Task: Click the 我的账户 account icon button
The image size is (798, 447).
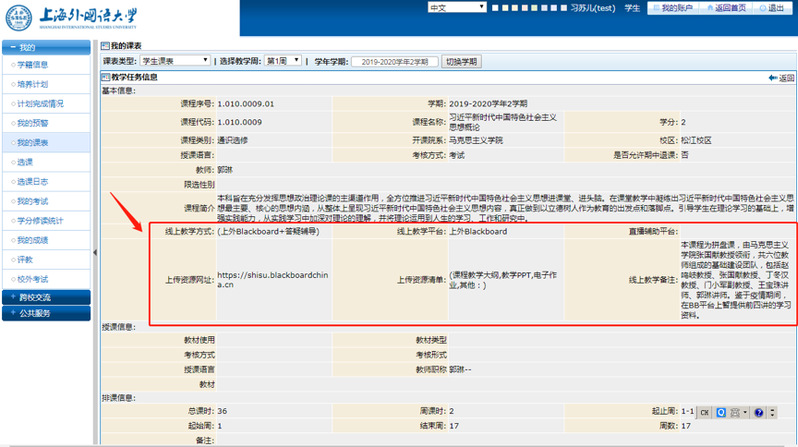Action: [658, 8]
